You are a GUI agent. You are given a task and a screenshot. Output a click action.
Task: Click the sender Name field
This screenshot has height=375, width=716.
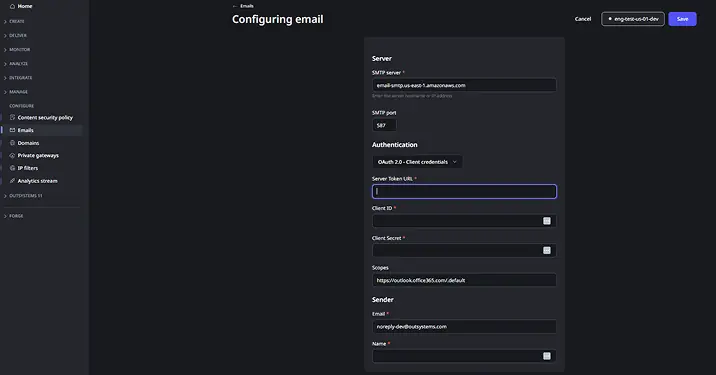[464, 356]
